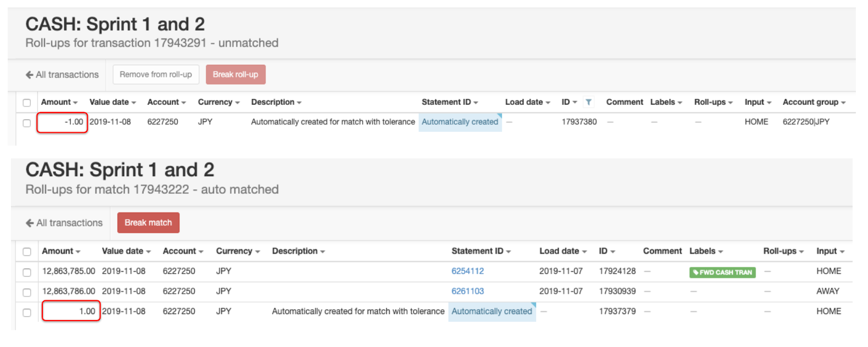Screen dimensions: 868x347
Task: Click Break roll-up button
Action: 235,75
